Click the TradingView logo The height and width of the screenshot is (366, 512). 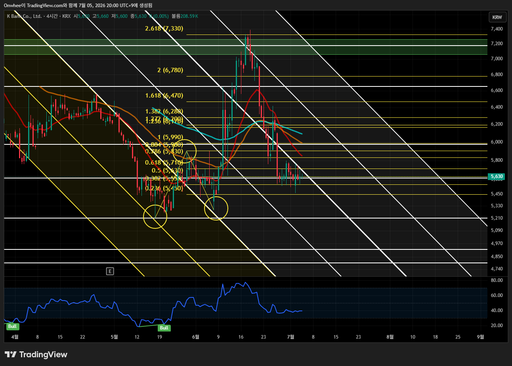click(x=36, y=354)
